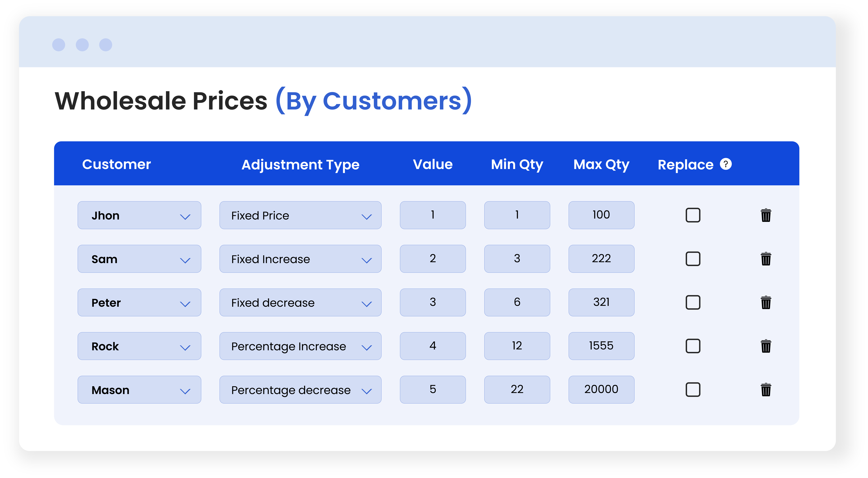Click the trash icon for Rock
The image size is (868, 478).
coord(766,346)
